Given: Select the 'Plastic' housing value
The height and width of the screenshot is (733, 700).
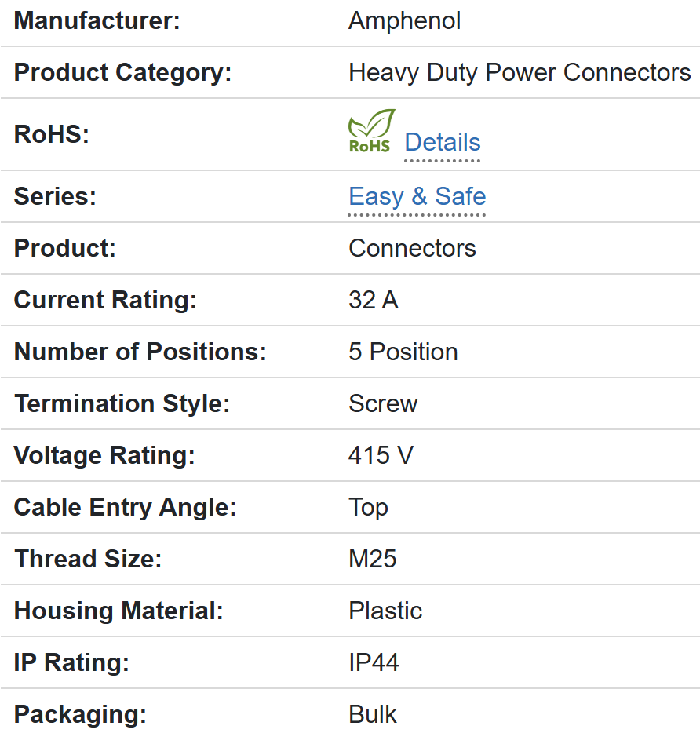Looking at the screenshot, I should pyautogui.click(x=385, y=611).
